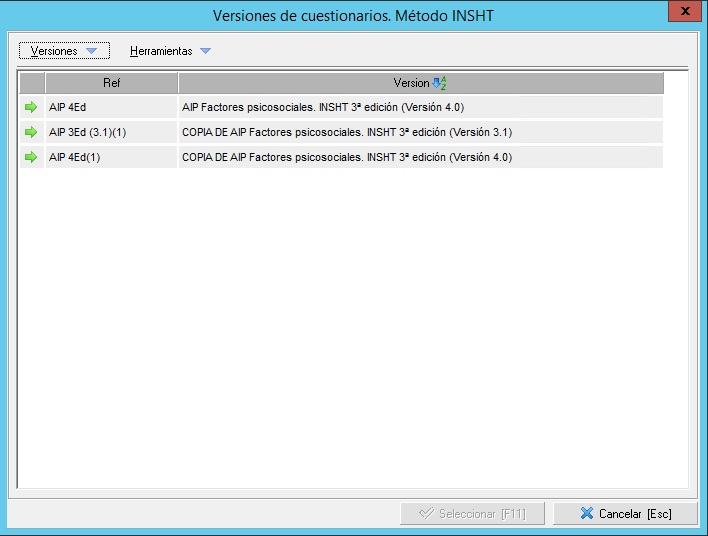Open the Herramientas menu
708x536 pixels.
click(x=161, y=51)
